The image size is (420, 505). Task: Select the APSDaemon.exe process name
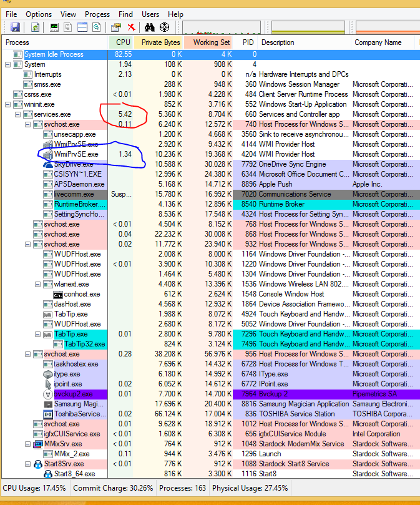[x=79, y=184]
